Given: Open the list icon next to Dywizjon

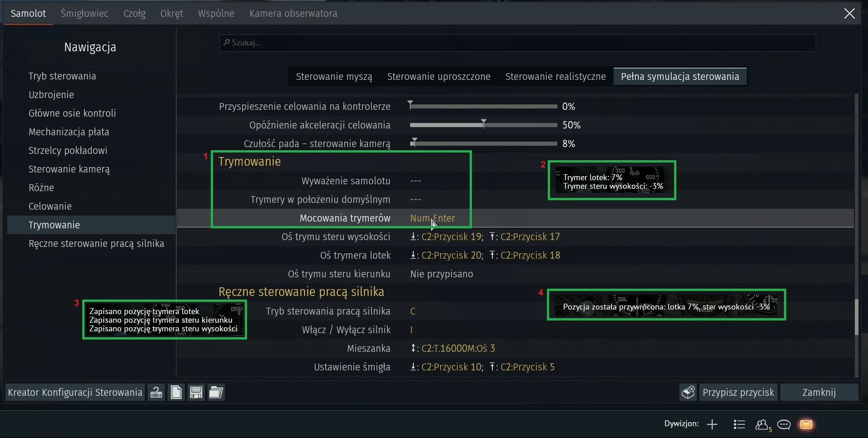Looking at the screenshot, I should 739,424.
